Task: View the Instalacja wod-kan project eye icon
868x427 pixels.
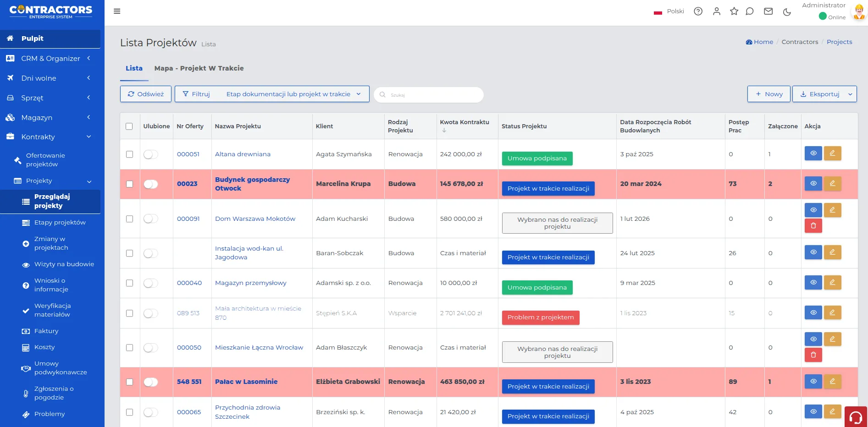Action: (813, 252)
